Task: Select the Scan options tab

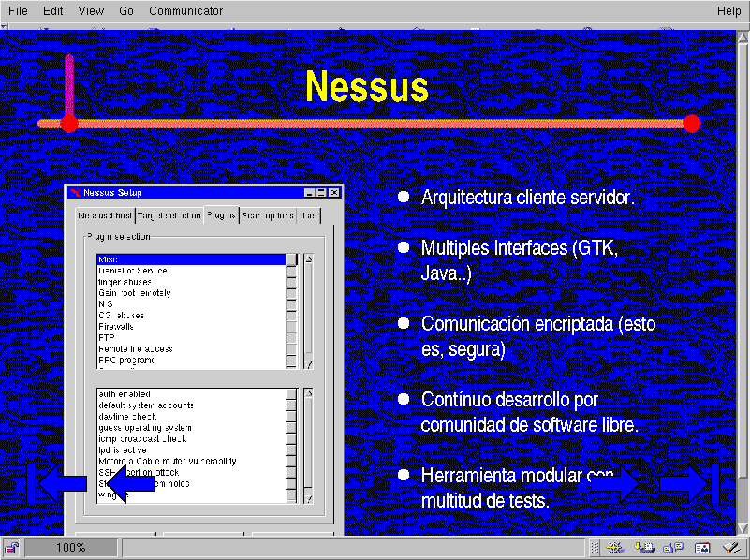Action: point(268,215)
